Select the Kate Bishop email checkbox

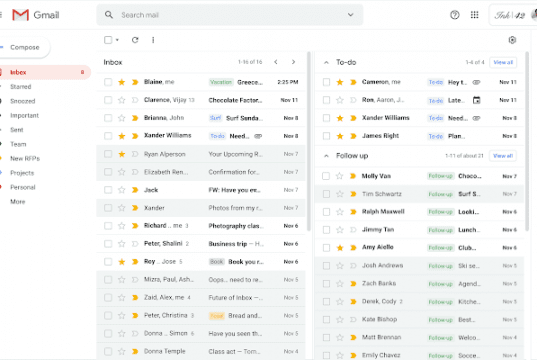coord(326,320)
